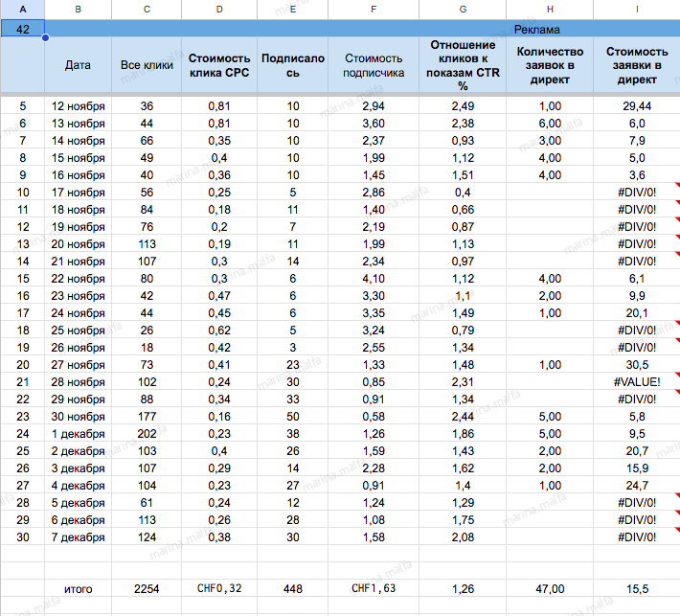Select column G header
The width and height of the screenshot is (680, 616).
(x=463, y=10)
